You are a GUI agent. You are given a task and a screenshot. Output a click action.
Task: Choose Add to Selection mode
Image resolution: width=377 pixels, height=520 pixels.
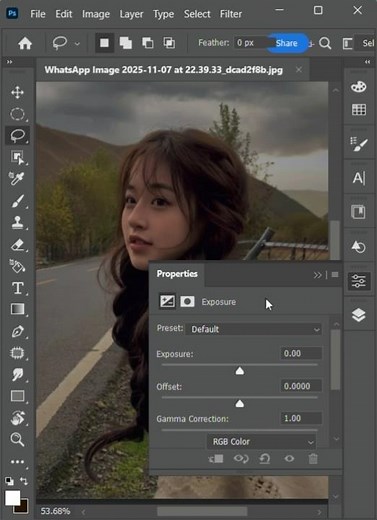point(126,43)
